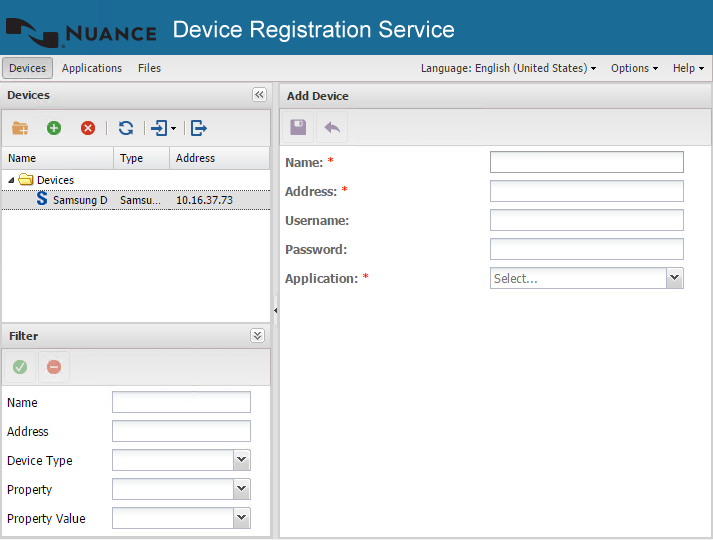Collapse the Devices panel with double-arrow

[x=259, y=94]
